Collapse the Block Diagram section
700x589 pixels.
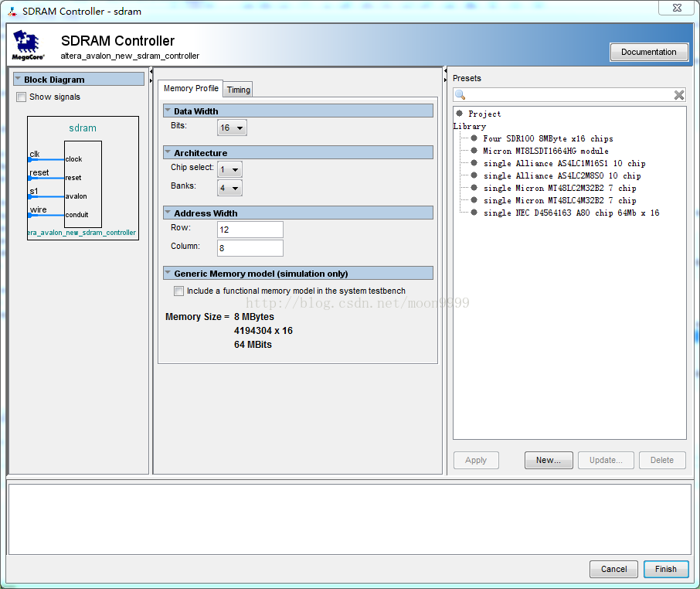coord(18,79)
